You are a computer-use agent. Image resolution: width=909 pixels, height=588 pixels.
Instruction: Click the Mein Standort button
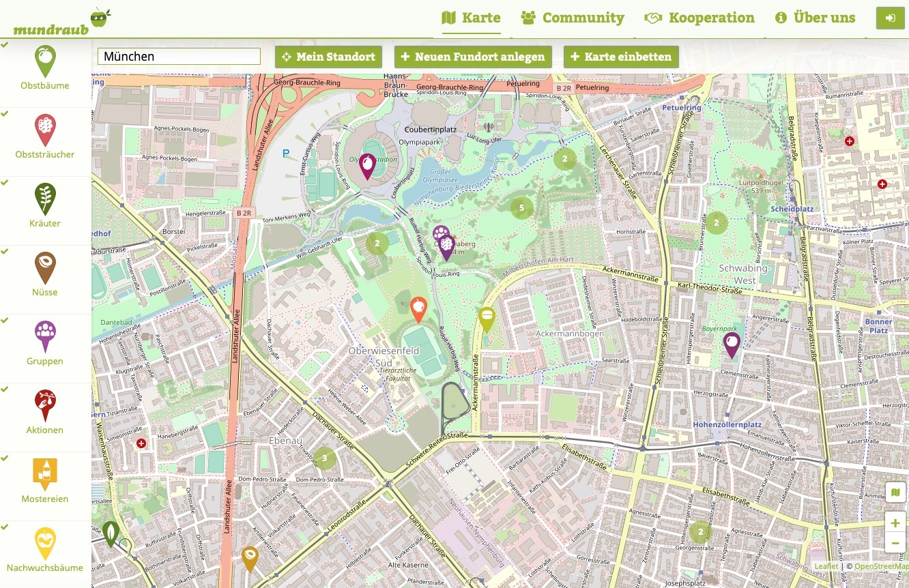coord(328,57)
